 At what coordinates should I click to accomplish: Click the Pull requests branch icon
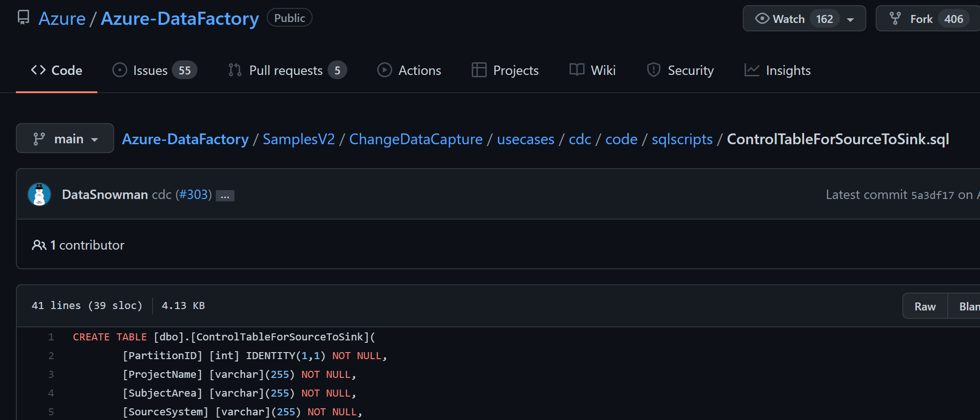pyautogui.click(x=235, y=70)
